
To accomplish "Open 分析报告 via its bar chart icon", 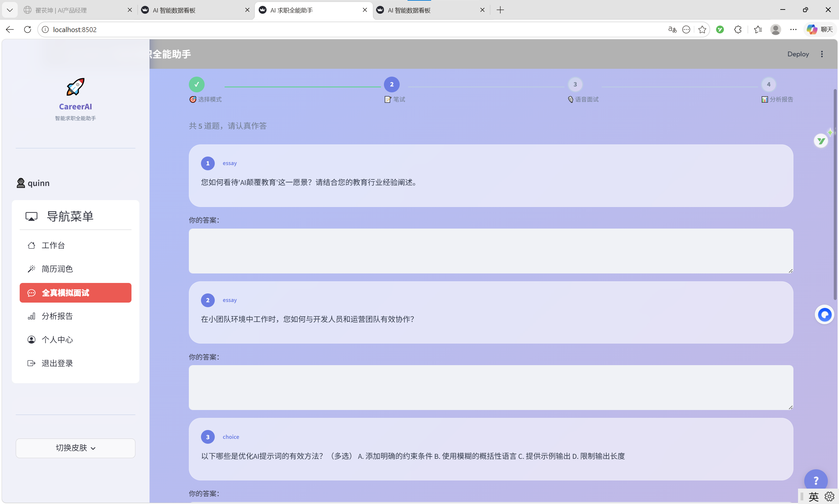I will click(x=31, y=316).
